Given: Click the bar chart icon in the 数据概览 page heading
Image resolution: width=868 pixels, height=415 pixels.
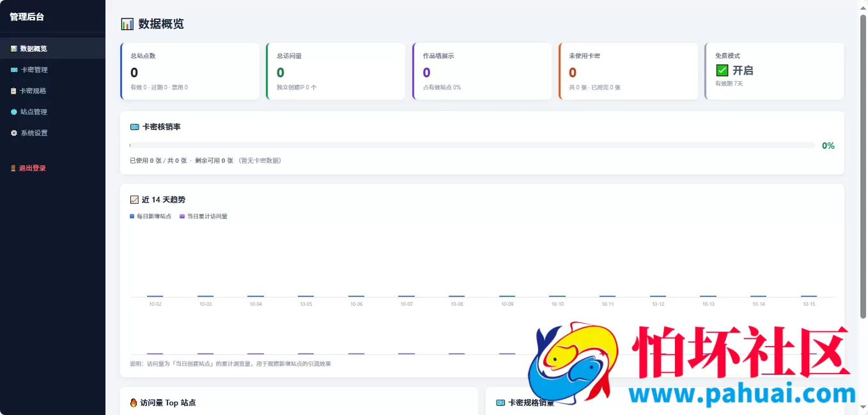Looking at the screenshot, I should 127,24.
